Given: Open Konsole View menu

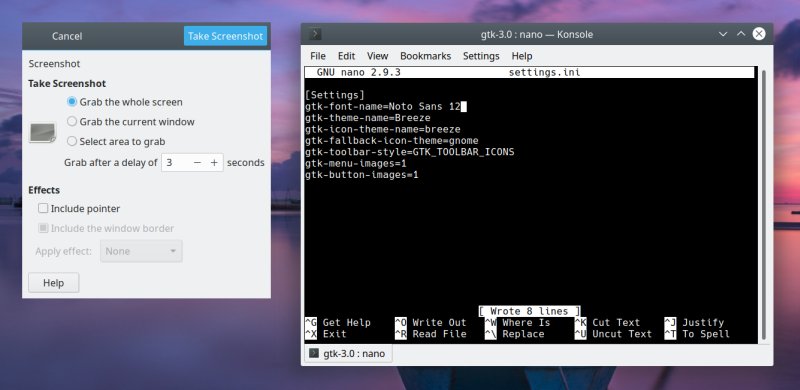Looking at the screenshot, I should (x=378, y=56).
